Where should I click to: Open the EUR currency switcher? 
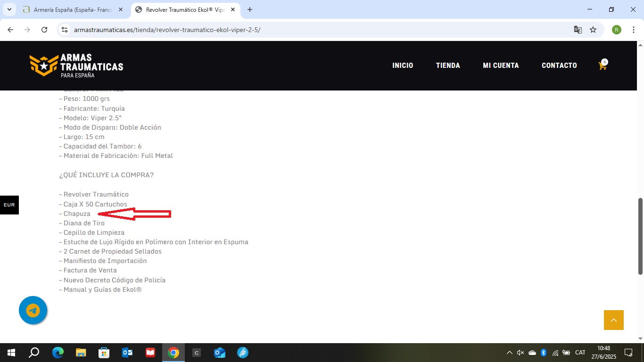[x=9, y=205]
